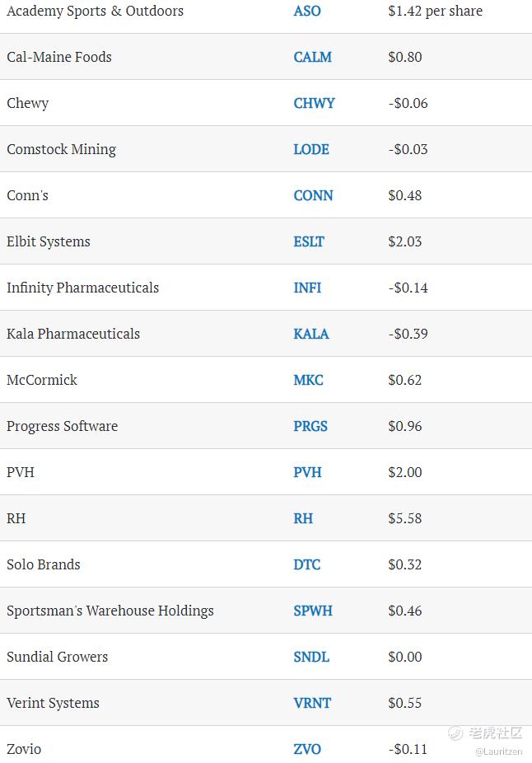The image size is (532, 763).
Task: Select the Academy Sports & Outdoors row
Action: pyautogui.click(x=266, y=11)
